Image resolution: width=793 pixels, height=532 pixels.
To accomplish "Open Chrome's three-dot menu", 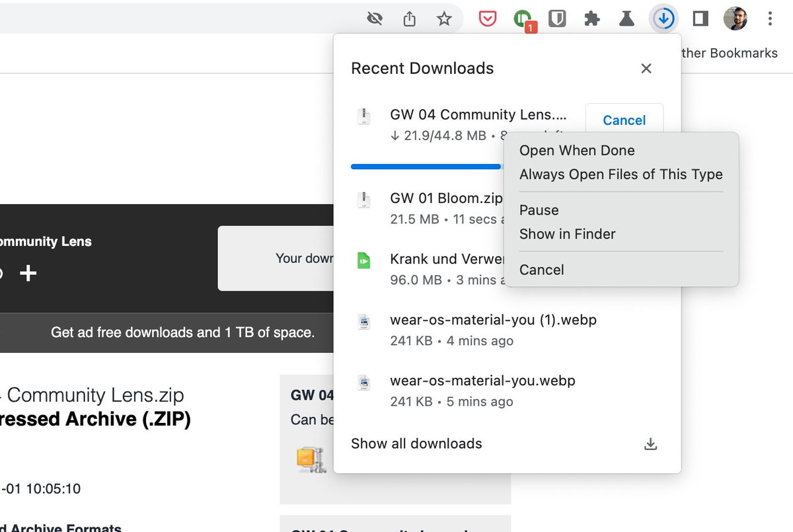I will pyautogui.click(x=769, y=19).
